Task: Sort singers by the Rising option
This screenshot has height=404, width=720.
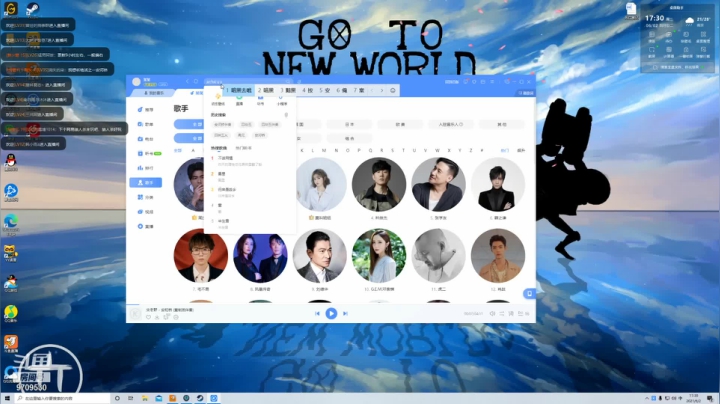Action: pyautogui.click(x=521, y=151)
